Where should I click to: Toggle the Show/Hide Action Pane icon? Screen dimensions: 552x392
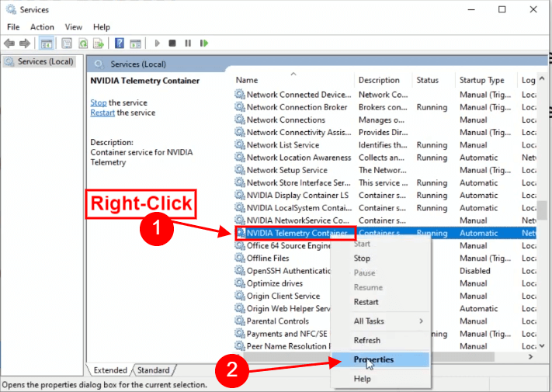tap(136, 43)
